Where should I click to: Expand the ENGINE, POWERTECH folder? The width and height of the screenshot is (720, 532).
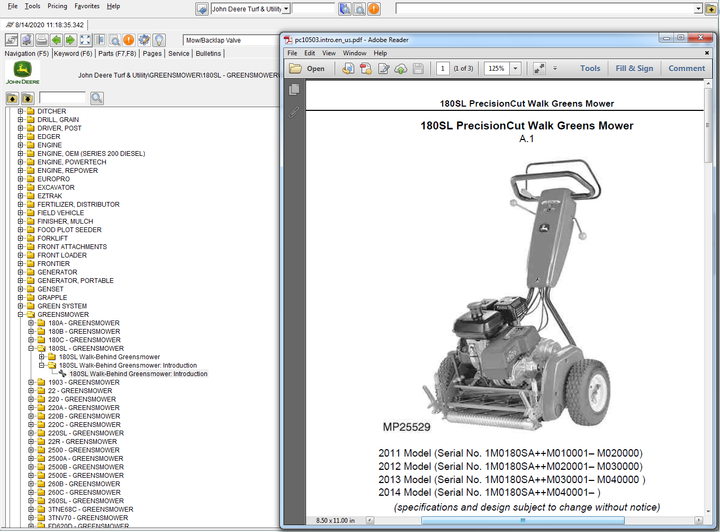tap(20, 162)
